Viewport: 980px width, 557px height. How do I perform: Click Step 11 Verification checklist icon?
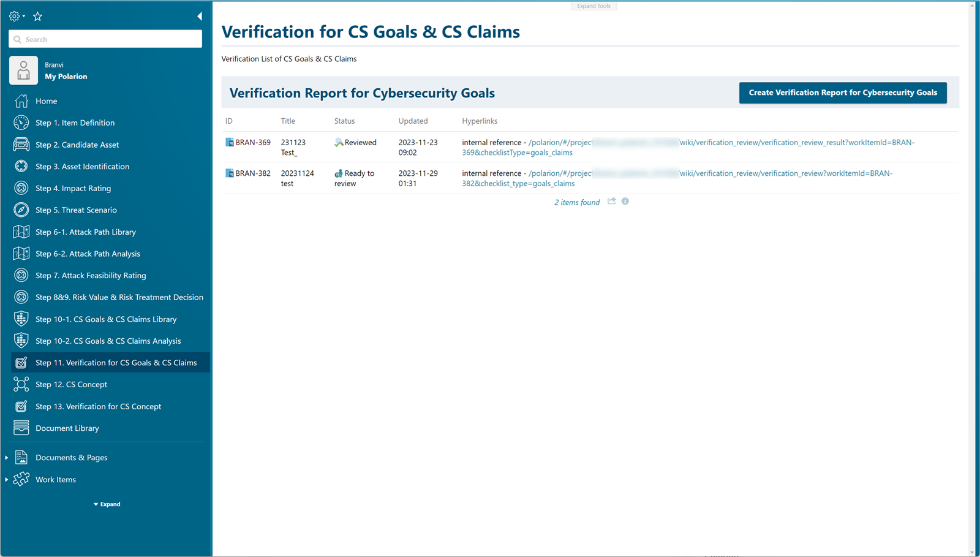click(21, 363)
